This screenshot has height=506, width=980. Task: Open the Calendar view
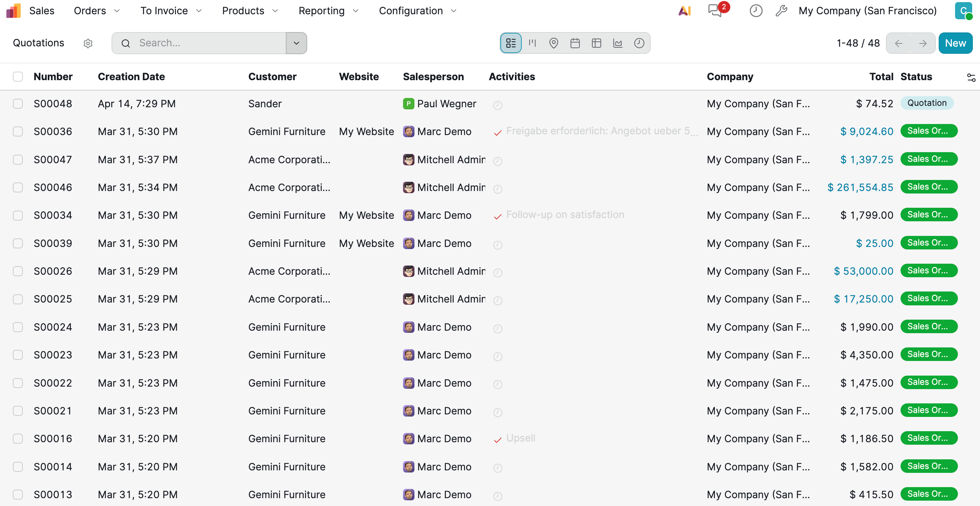(575, 43)
